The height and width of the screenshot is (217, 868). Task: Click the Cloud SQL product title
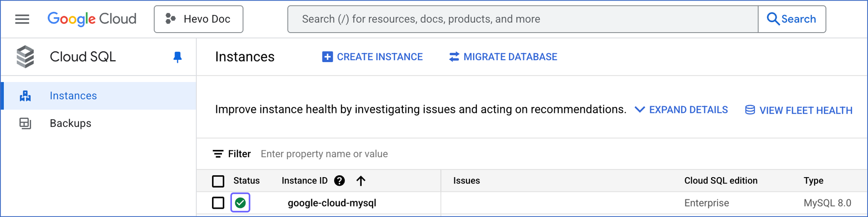coord(83,57)
